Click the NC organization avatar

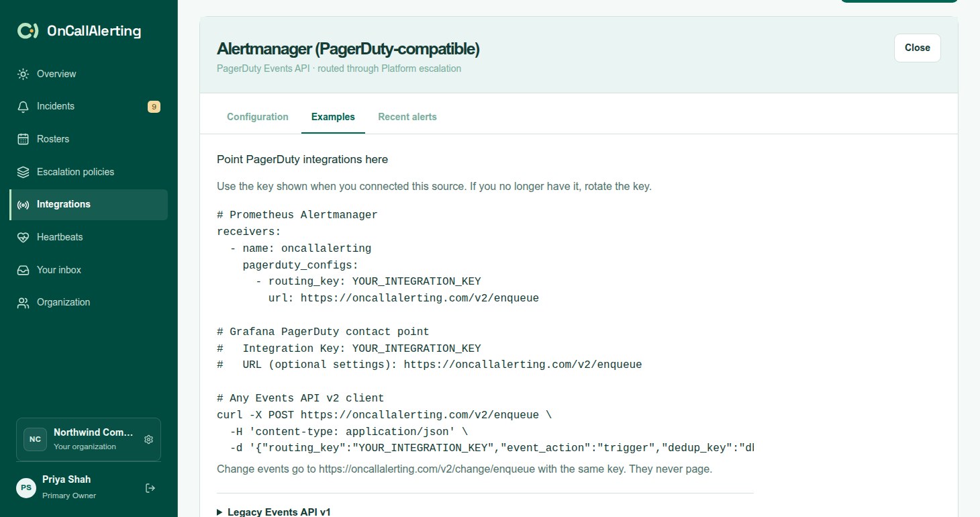click(x=35, y=439)
